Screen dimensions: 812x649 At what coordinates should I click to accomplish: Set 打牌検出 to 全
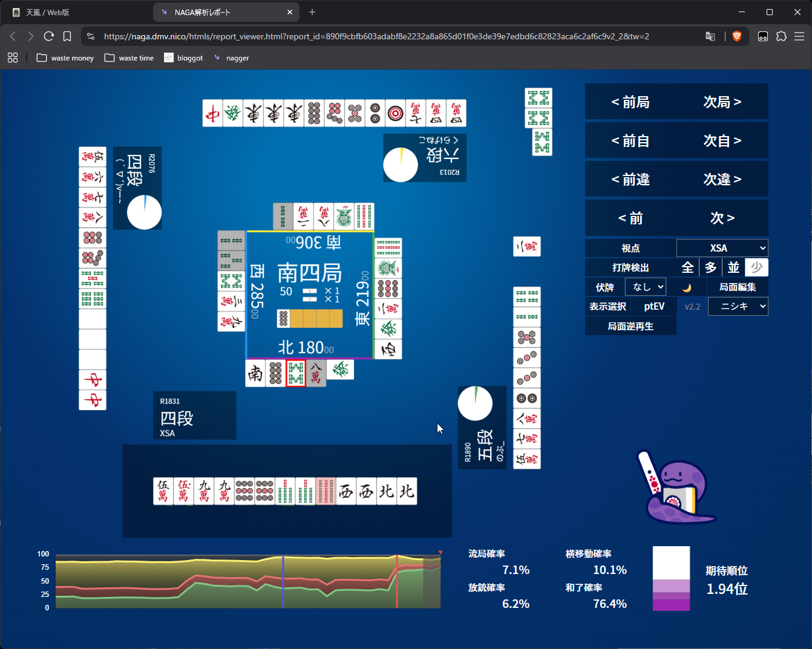[x=688, y=267]
